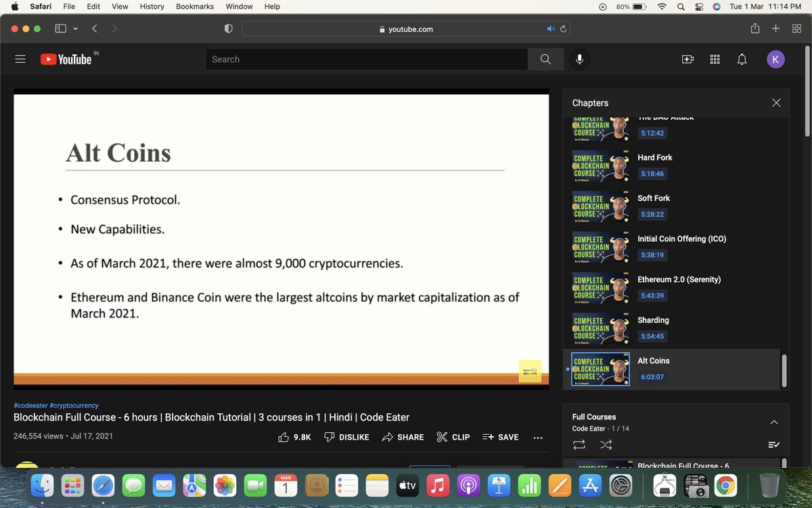Open Spotlight search in menu bar

pos(681,7)
